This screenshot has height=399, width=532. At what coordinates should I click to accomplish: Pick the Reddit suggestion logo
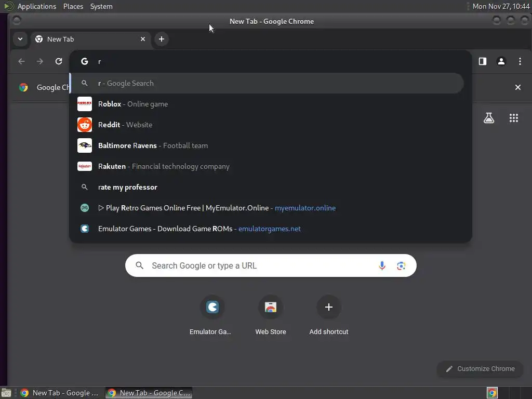[x=85, y=125]
